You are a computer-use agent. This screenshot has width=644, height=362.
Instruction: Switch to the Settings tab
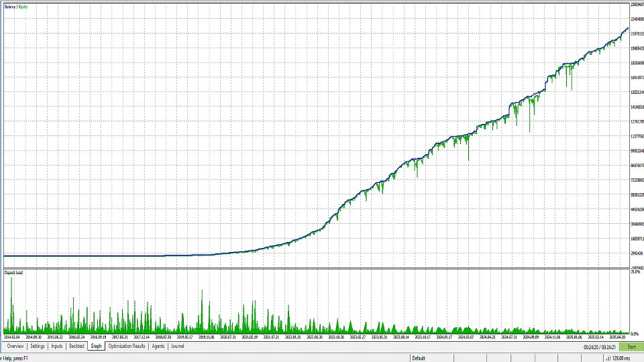pyautogui.click(x=38, y=346)
